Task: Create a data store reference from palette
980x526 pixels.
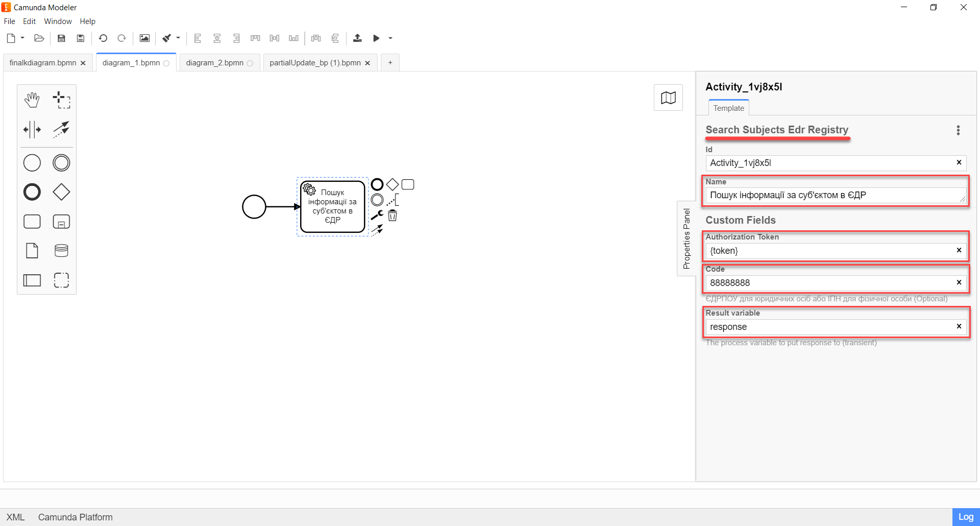Action: coord(61,251)
